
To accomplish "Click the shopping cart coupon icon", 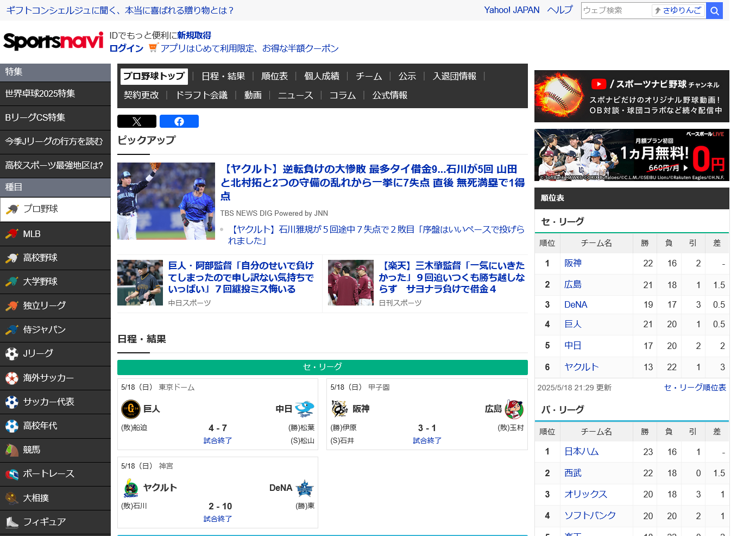I will pyautogui.click(x=153, y=48).
